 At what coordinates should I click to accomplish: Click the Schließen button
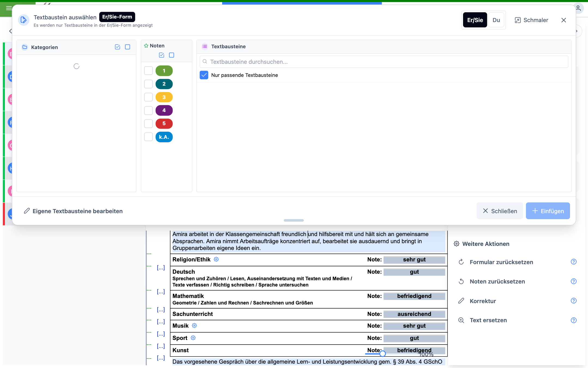point(500,211)
